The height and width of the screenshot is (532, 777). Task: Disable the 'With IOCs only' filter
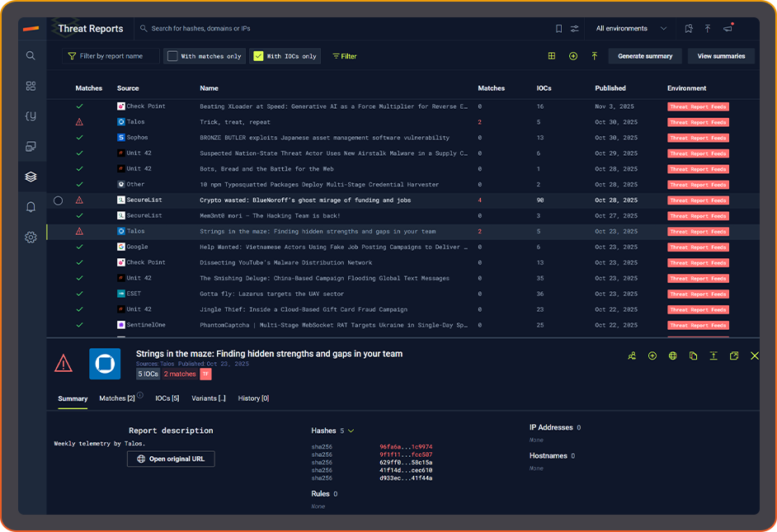click(x=258, y=56)
